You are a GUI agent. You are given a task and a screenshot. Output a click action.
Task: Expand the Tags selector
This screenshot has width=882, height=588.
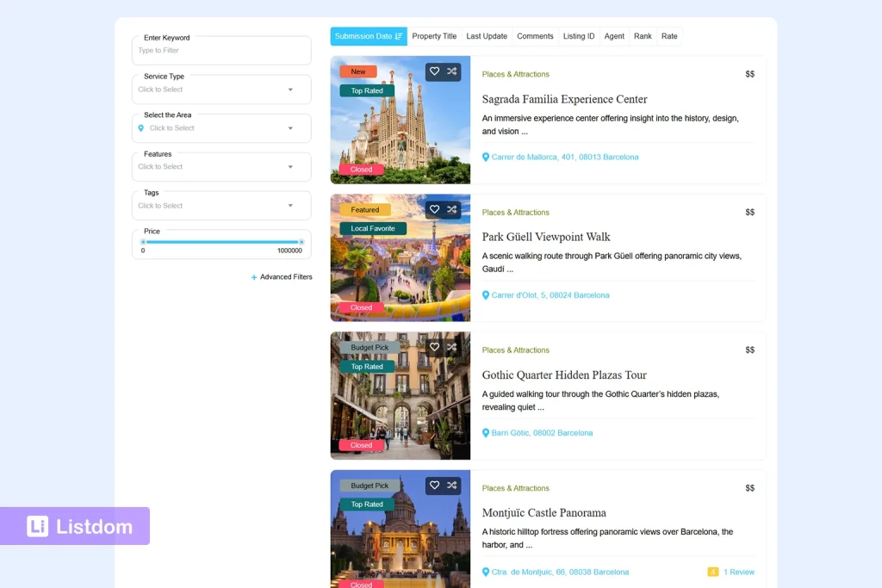(221, 205)
